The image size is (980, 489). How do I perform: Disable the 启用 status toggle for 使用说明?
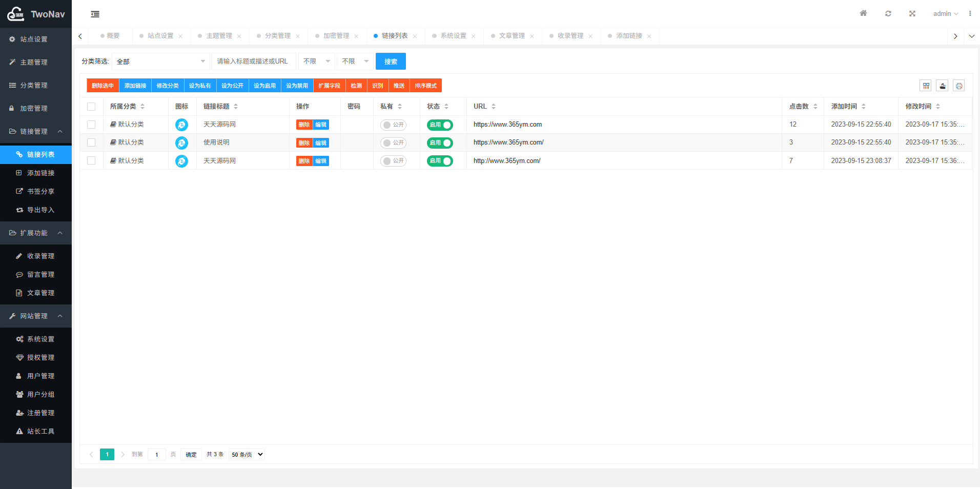click(x=440, y=142)
